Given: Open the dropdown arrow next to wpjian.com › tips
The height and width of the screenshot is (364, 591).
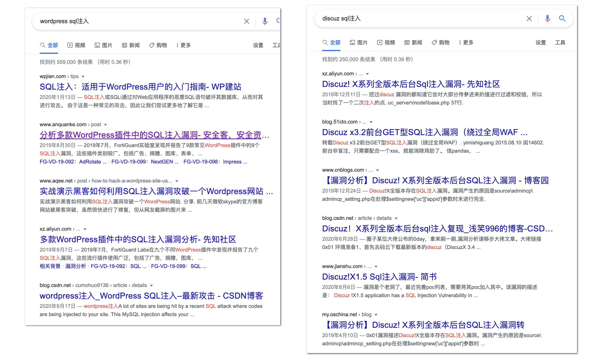Looking at the screenshot, I should 83,76.
